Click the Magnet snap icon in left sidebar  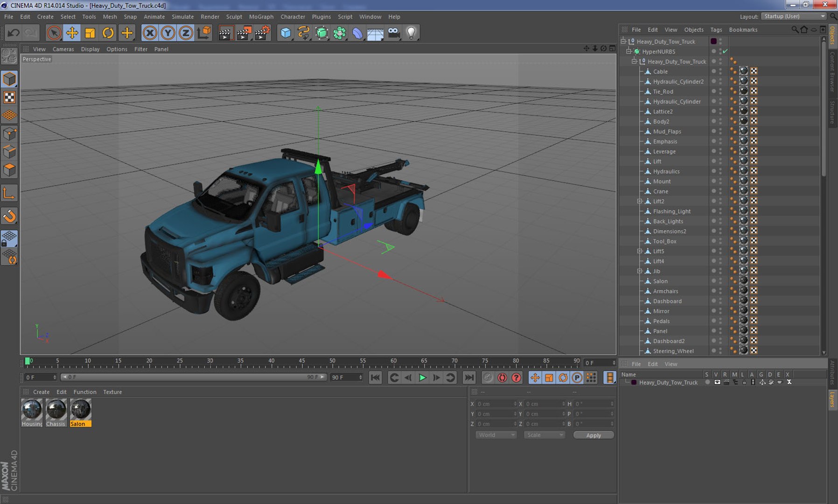point(9,216)
